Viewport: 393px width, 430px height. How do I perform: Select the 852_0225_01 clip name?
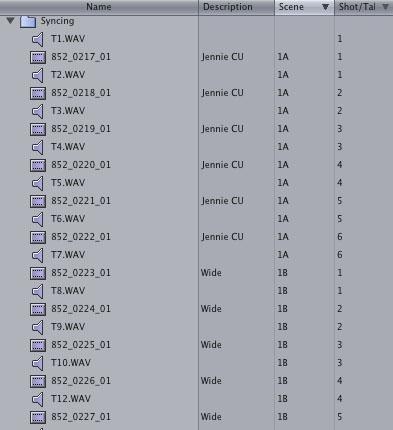pyautogui.click(x=81, y=345)
